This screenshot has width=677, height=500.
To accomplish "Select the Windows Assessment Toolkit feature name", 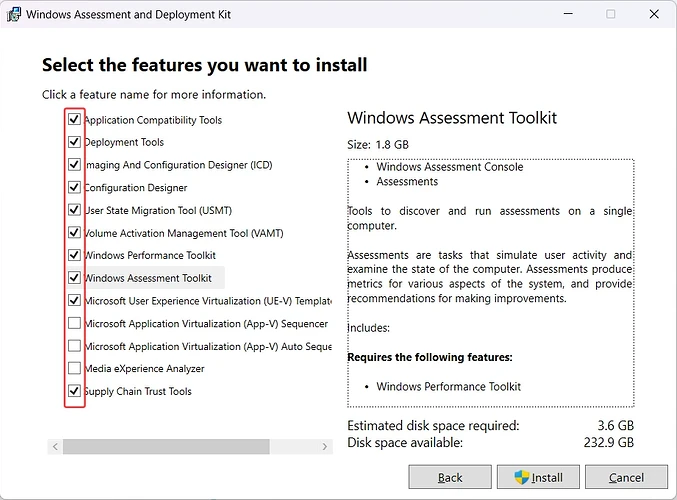I will pos(148,278).
